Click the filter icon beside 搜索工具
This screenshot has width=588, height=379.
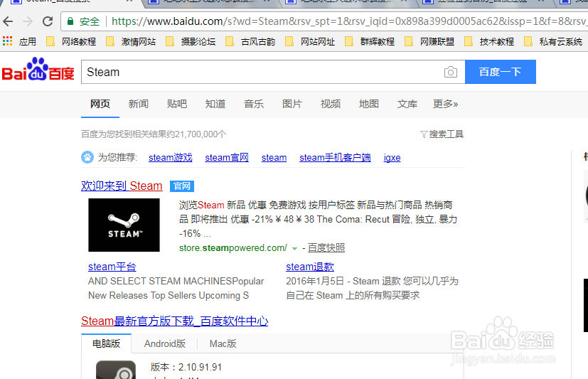[x=424, y=134]
